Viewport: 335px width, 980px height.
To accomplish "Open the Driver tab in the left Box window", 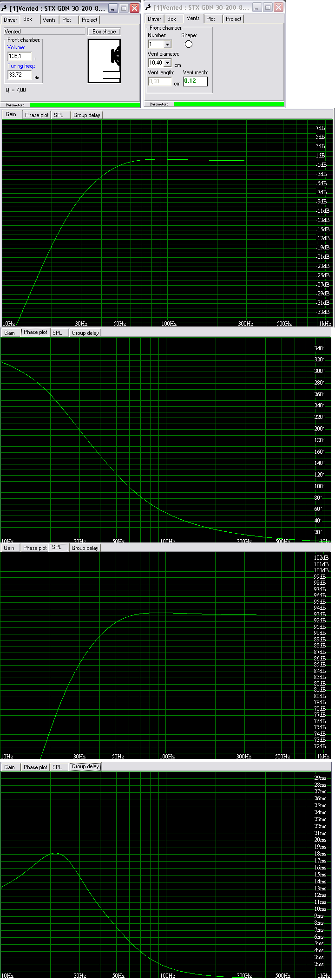I will coord(10,20).
